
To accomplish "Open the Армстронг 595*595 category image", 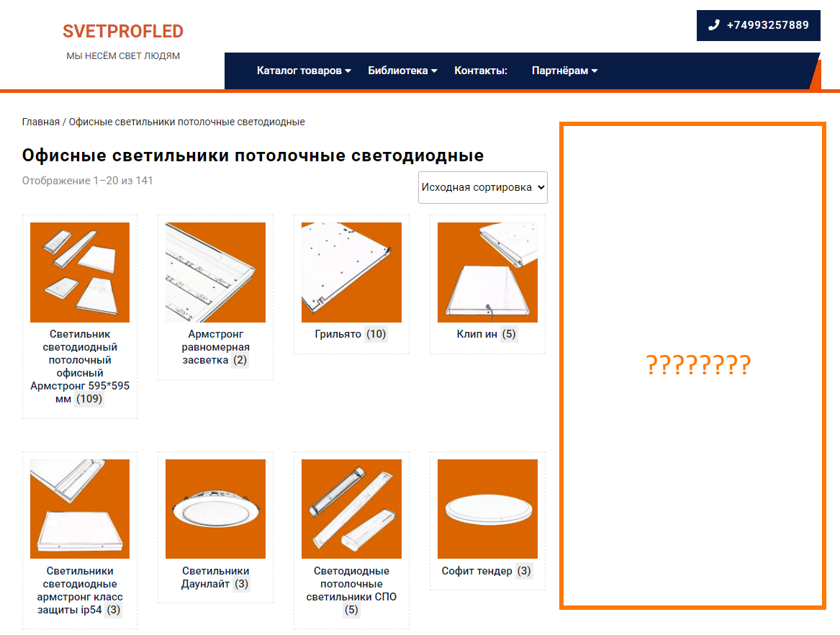I will coord(80,272).
